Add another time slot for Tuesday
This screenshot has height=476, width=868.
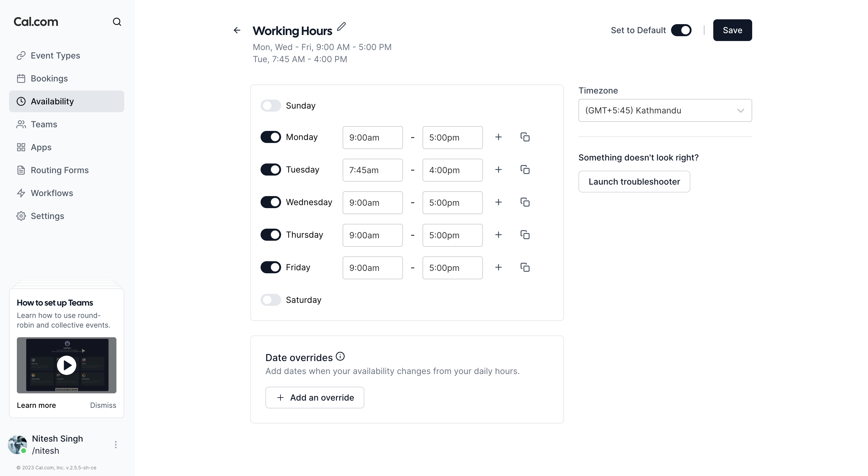[x=498, y=170]
